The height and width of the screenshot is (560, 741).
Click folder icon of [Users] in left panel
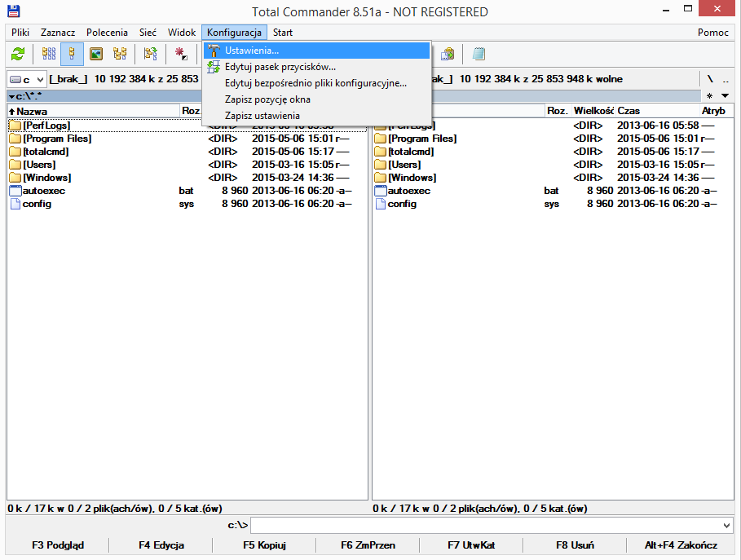pos(15,165)
